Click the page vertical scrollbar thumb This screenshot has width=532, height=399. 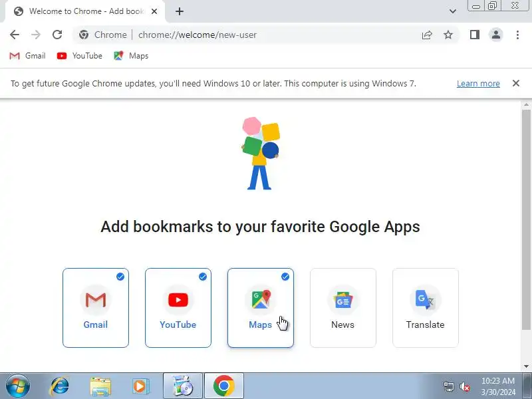click(526, 219)
